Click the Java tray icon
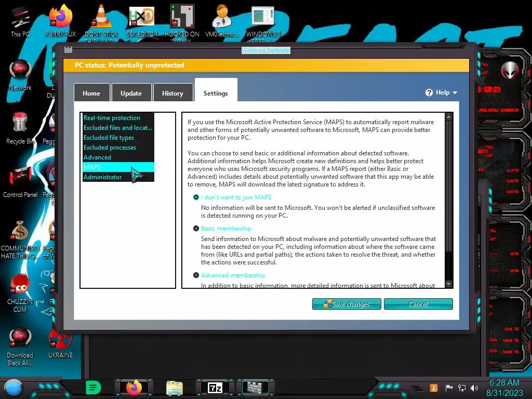Image resolution: width=532 pixels, height=399 pixels. click(x=434, y=388)
